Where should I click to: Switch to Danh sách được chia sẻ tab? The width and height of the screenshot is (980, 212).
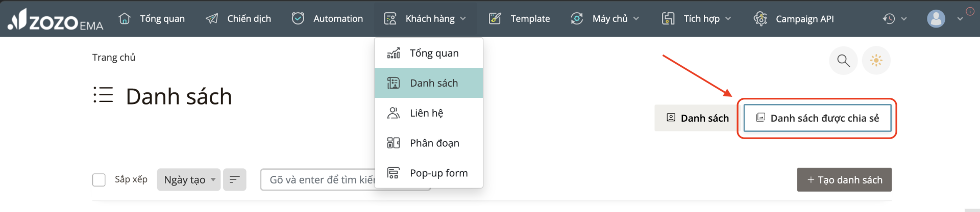817,118
